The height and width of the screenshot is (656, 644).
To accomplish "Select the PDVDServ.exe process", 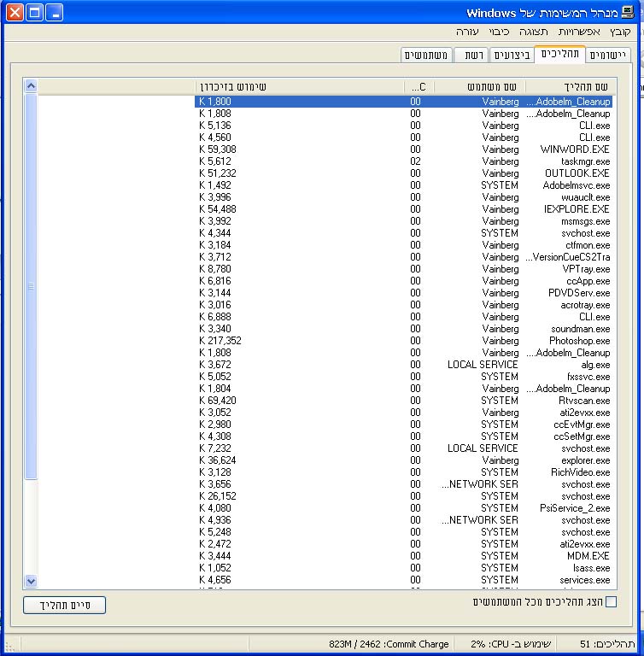I will 403,293.
